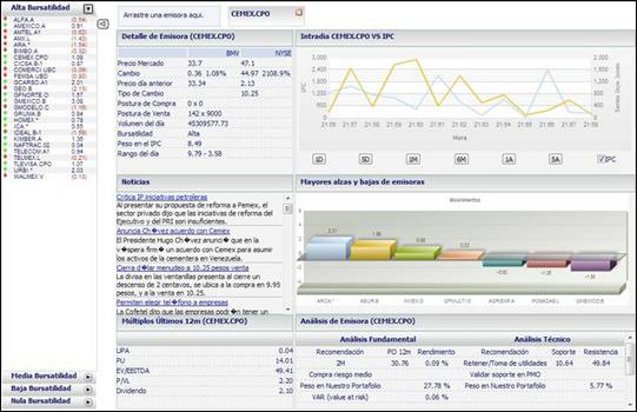Click the analysis panel scrollbar down arrow
The image size is (637, 412).
click(630, 404)
